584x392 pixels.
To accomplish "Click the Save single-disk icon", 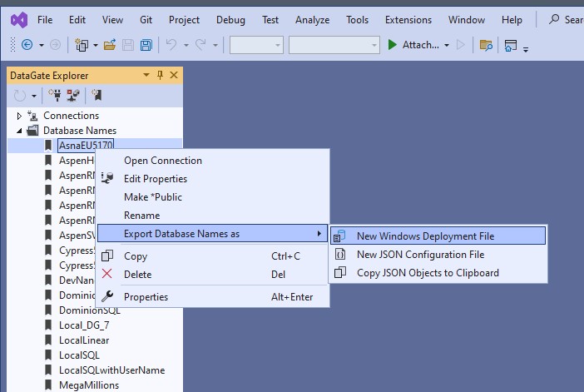I will 128,45.
